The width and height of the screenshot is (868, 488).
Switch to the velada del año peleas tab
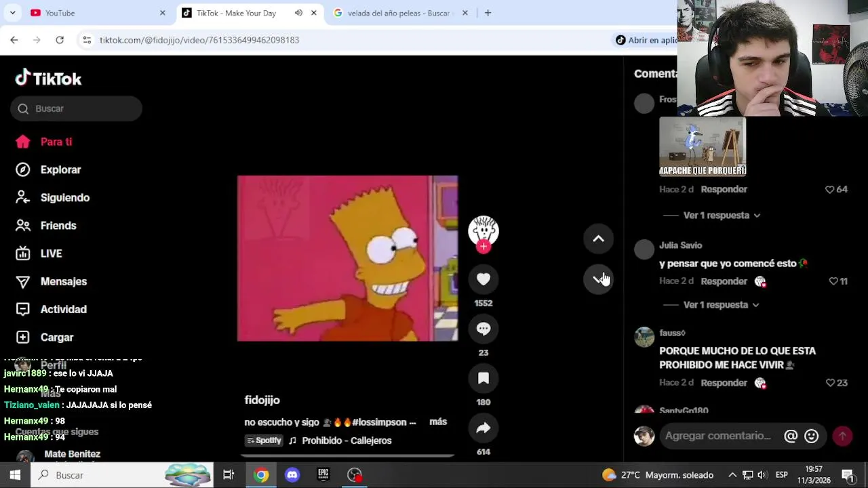(399, 13)
